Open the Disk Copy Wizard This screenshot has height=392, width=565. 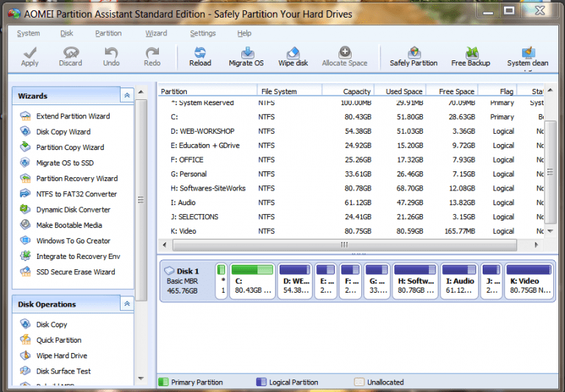tap(55, 132)
